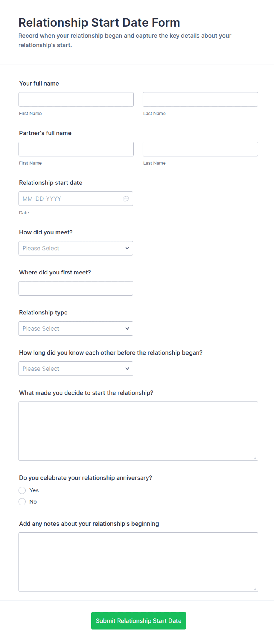The height and width of the screenshot is (644, 274).
Task: Click the resize handle of the decision textarea
Action: tap(255, 457)
